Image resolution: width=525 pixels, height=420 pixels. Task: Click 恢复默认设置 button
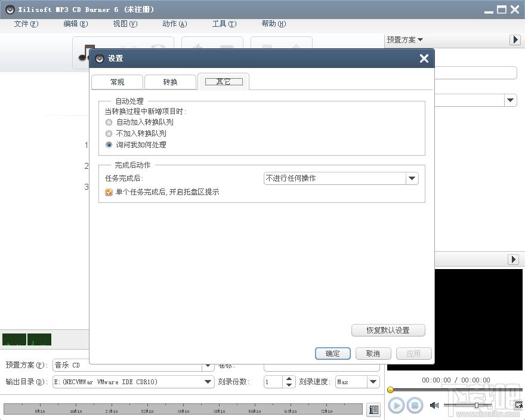388,331
